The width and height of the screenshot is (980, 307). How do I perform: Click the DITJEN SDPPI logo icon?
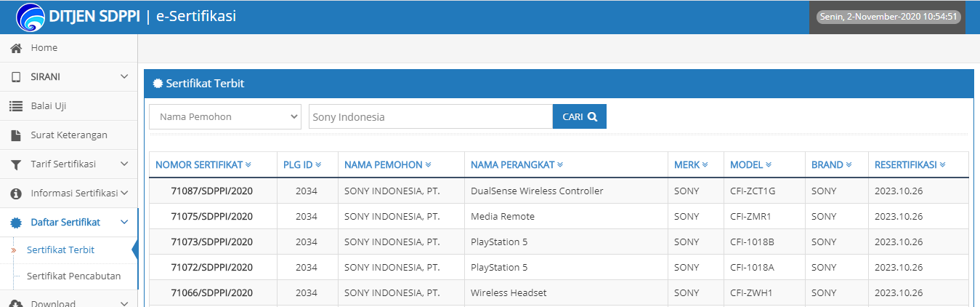[x=30, y=17]
